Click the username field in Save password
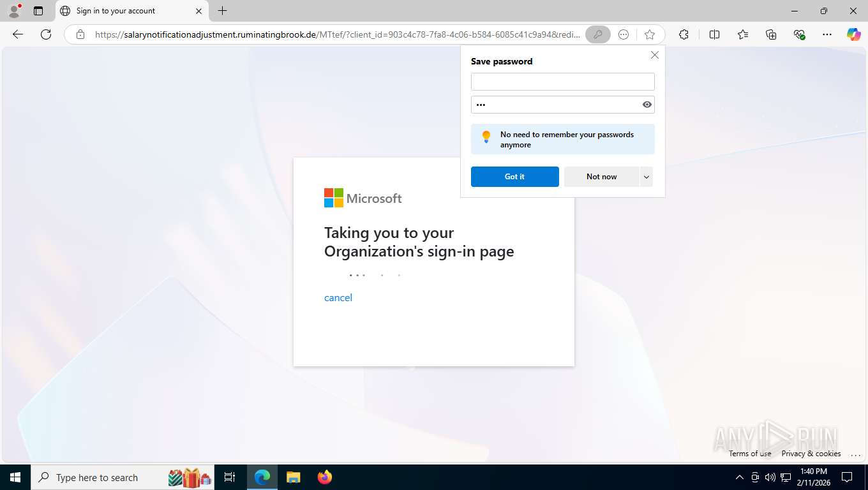The width and height of the screenshot is (868, 490). pos(562,82)
